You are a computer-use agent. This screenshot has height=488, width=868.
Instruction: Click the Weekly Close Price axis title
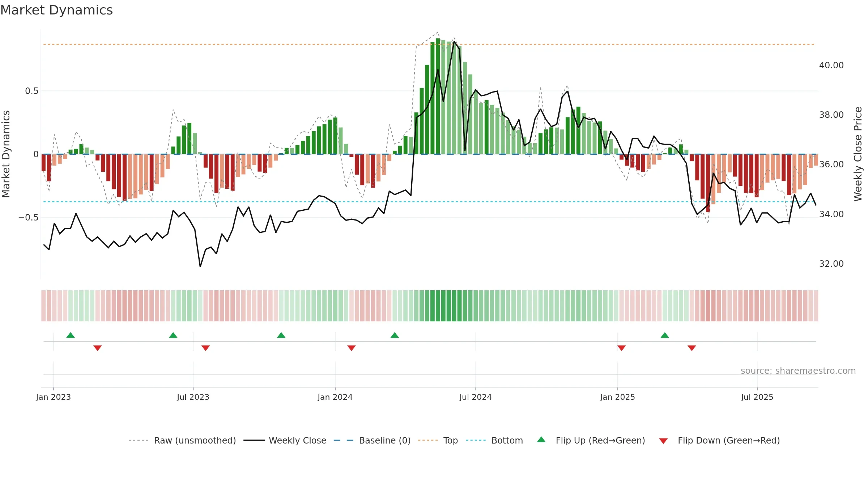point(858,154)
